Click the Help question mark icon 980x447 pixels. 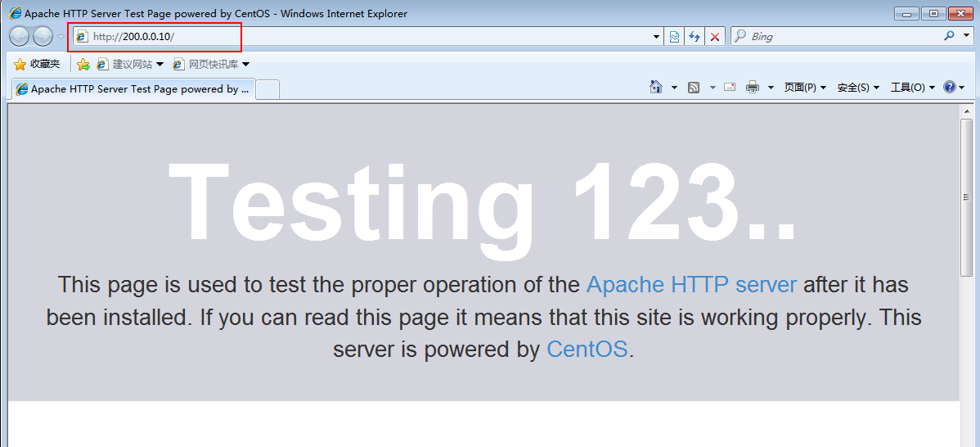point(950,87)
